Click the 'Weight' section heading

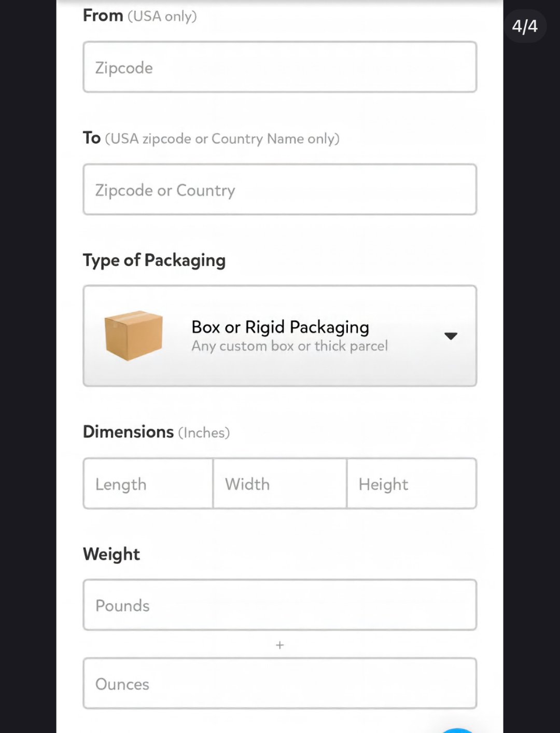[111, 554]
